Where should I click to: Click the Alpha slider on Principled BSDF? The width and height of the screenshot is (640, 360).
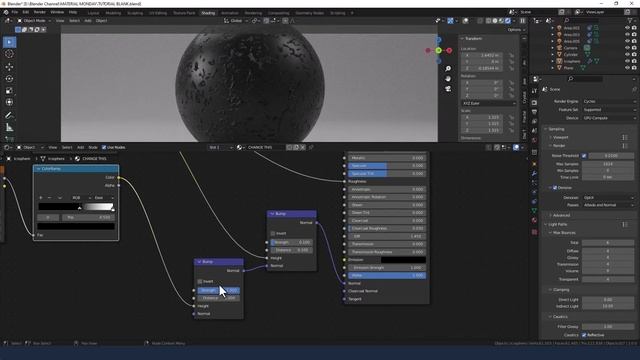coord(387,276)
